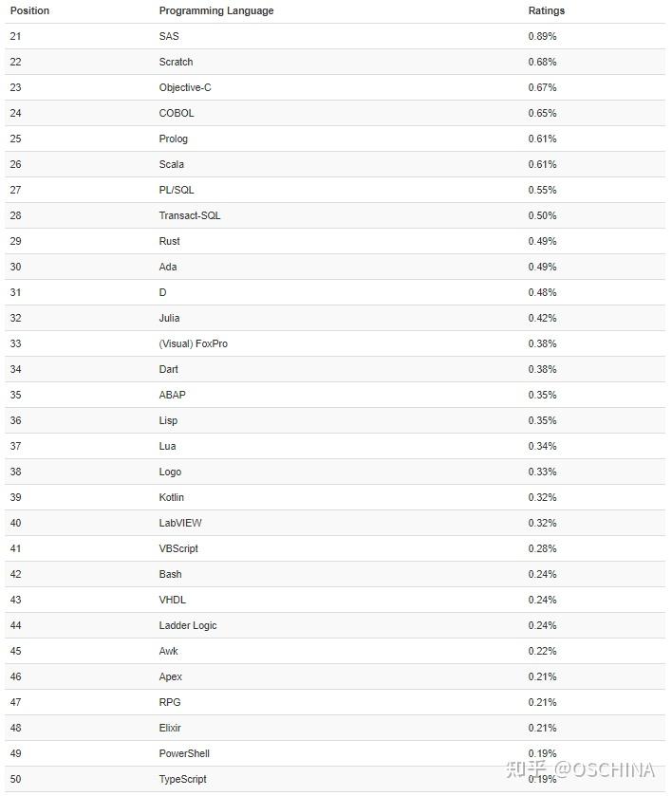Click the 0.89% rating for SAS

[542, 36]
